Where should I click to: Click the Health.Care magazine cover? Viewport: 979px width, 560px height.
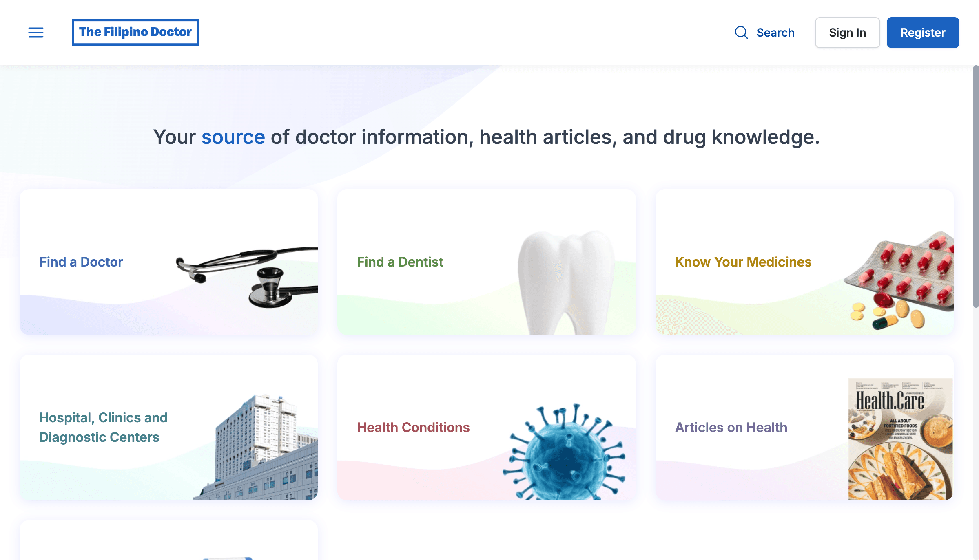(x=901, y=439)
